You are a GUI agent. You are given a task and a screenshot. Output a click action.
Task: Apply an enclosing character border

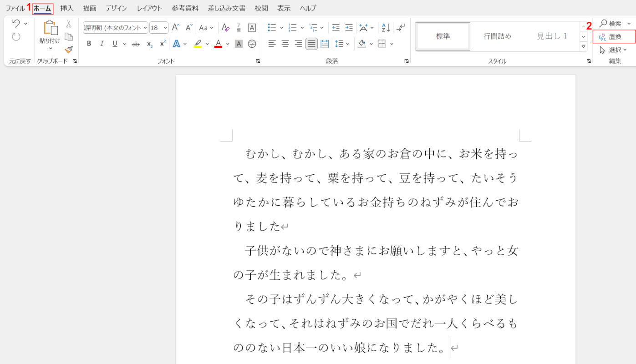[252, 28]
